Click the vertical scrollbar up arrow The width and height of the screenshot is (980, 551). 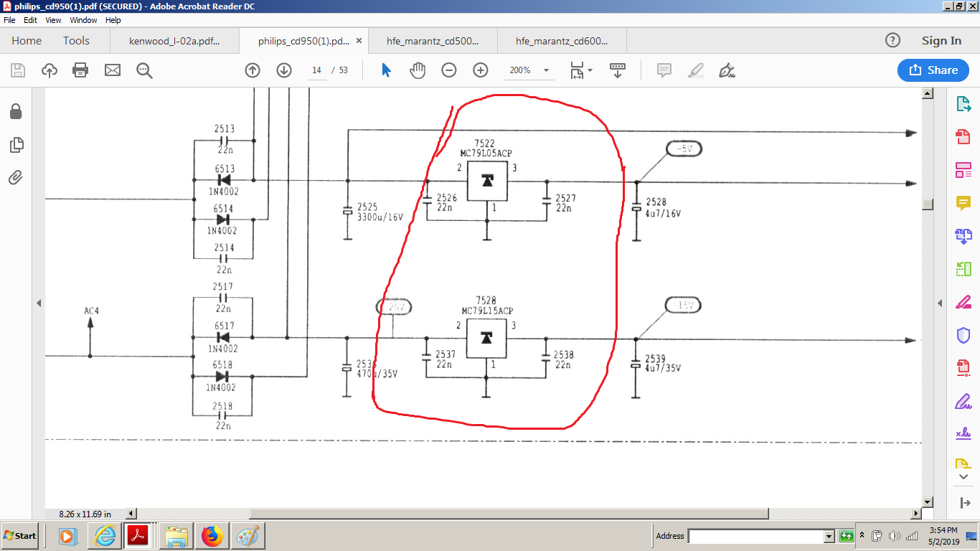(928, 93)
